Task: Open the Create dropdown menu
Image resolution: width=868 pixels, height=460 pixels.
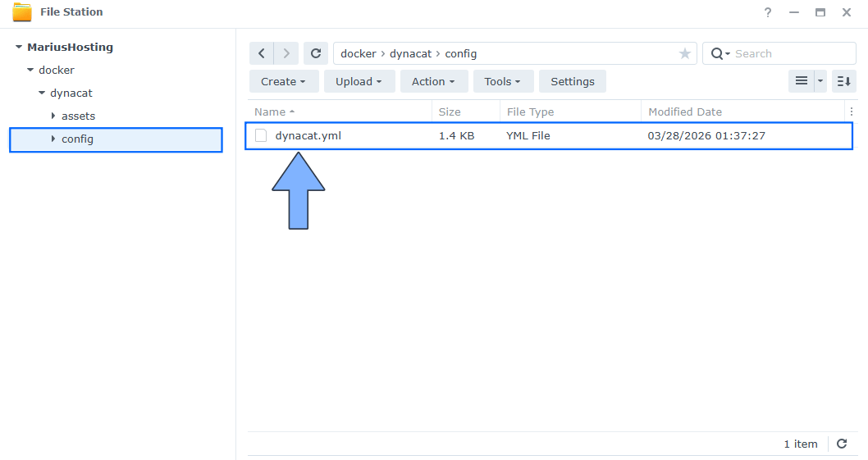Action: pyautogui.click(x=284, y=81)
